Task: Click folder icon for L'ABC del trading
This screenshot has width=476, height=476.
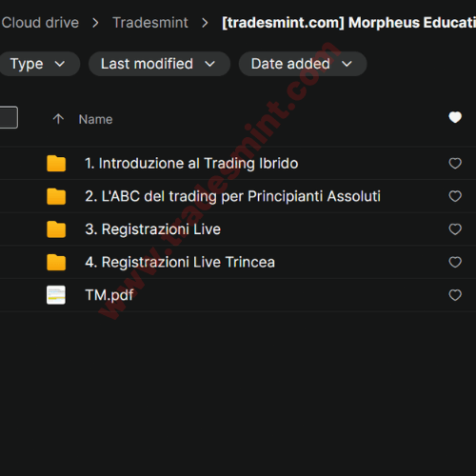Action: pos(56,196)
